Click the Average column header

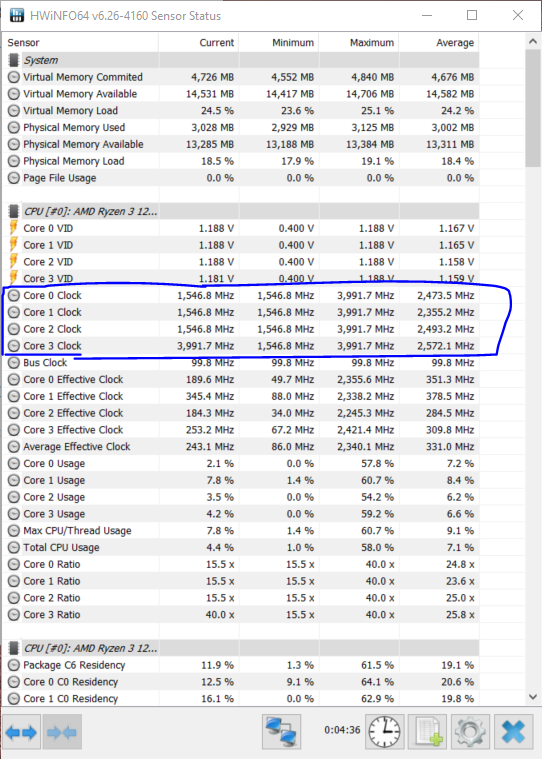coord(439,43)
